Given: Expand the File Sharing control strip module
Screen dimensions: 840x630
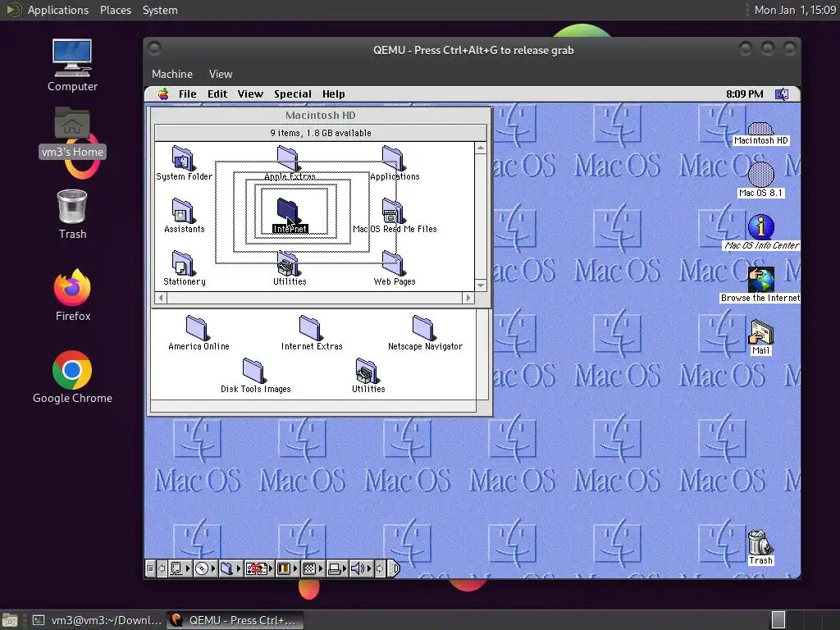Looking at the screenshot, I should (230, 568).
